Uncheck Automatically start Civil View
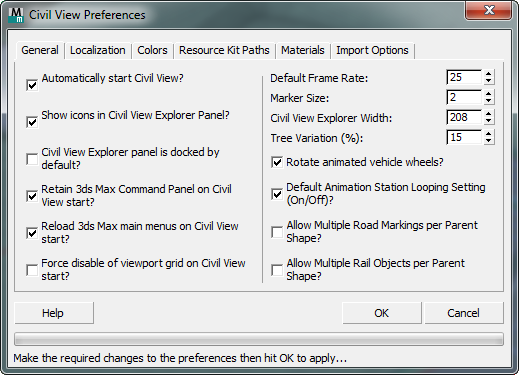The image size is (519, 375). (32, 85)
